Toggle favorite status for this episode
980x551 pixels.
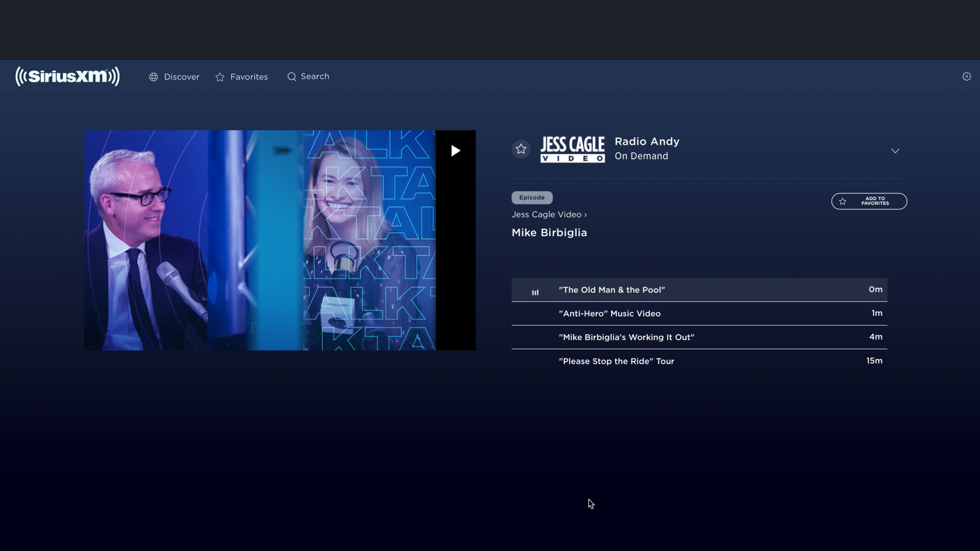(869, 201)
